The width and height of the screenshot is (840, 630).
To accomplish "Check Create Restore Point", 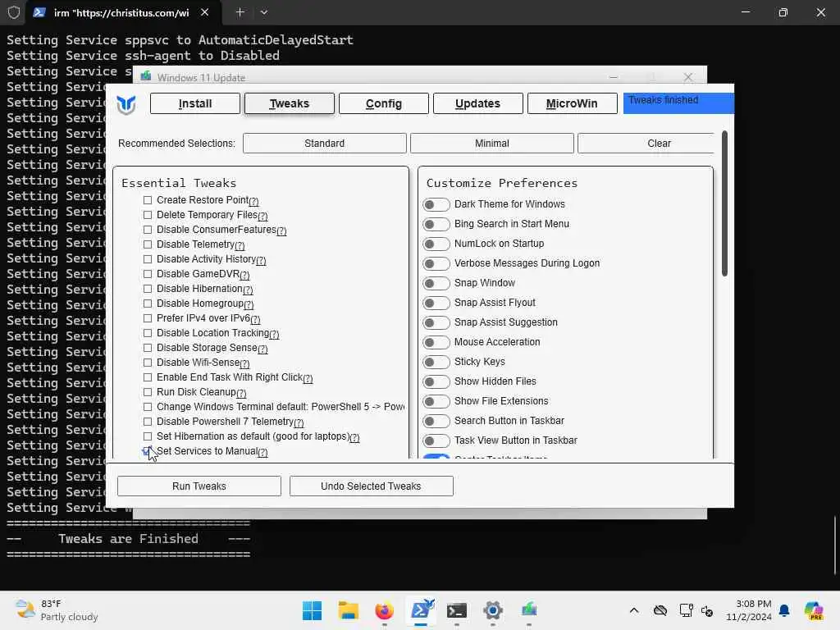I will coord(148,200).
